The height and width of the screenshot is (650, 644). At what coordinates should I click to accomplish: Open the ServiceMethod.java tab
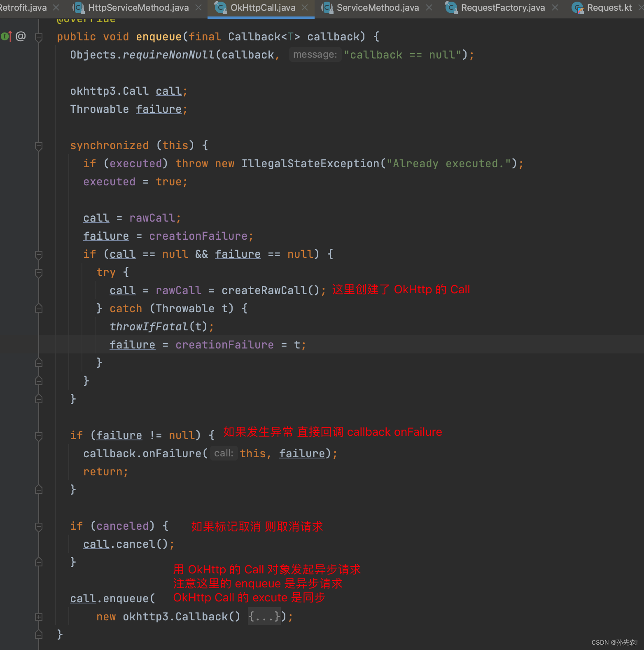[x=378, y=8]
